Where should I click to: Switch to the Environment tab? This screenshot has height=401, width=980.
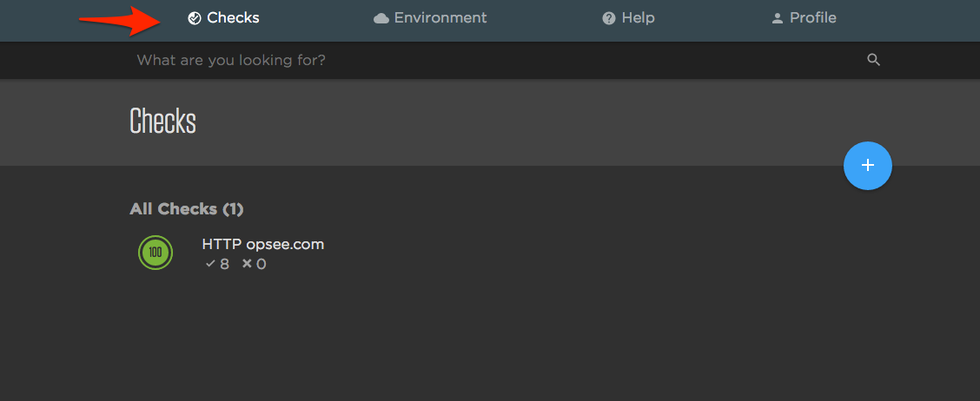[x=440, y=18]
